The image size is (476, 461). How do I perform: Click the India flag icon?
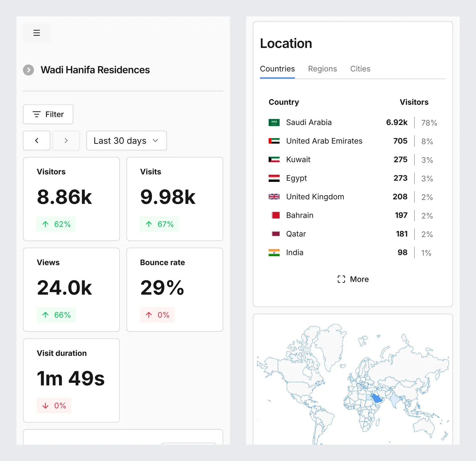click(x=274, y=253)
